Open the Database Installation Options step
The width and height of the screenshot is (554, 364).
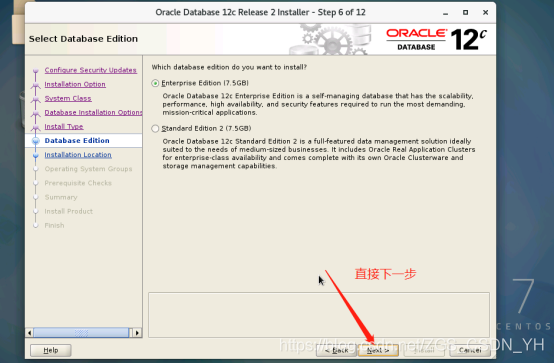click(93, 112)
